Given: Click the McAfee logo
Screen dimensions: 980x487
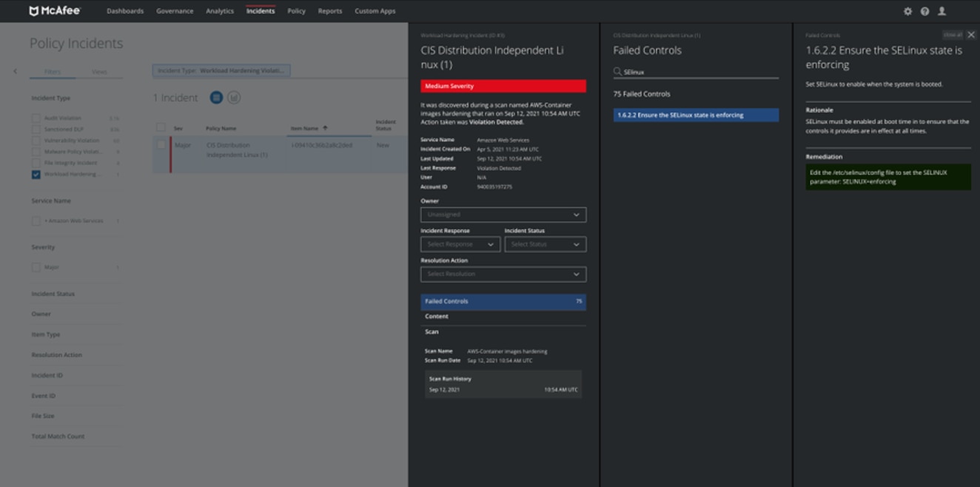Looking at the screenshot, I should (x=54, y=11).
